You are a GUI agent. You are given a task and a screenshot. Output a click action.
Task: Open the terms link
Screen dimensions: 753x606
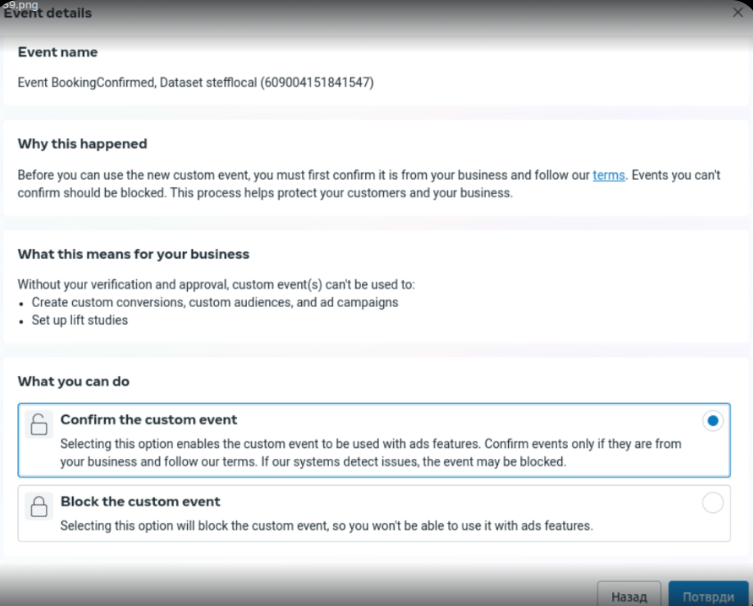(x=608, y=175)
